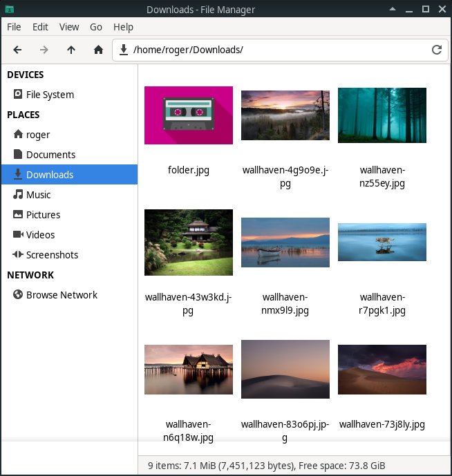Click Browse Network in the sidebar
452x476 pixels.
point(62,295)
